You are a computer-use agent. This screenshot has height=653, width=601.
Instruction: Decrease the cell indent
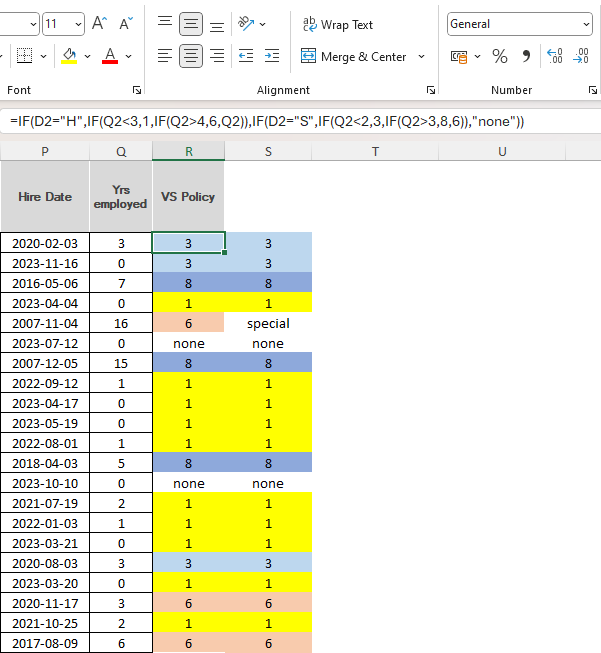pyautogui.click(x=246, y=56)
